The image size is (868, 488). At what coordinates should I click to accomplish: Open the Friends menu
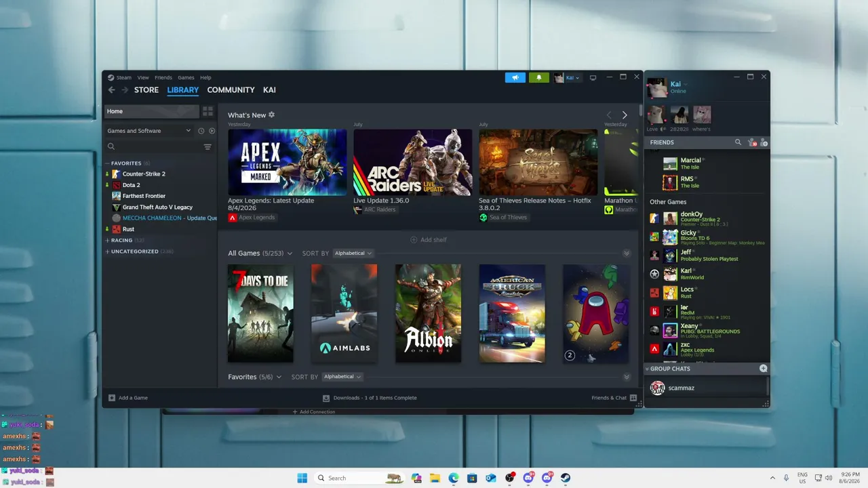tap(163, 77)
